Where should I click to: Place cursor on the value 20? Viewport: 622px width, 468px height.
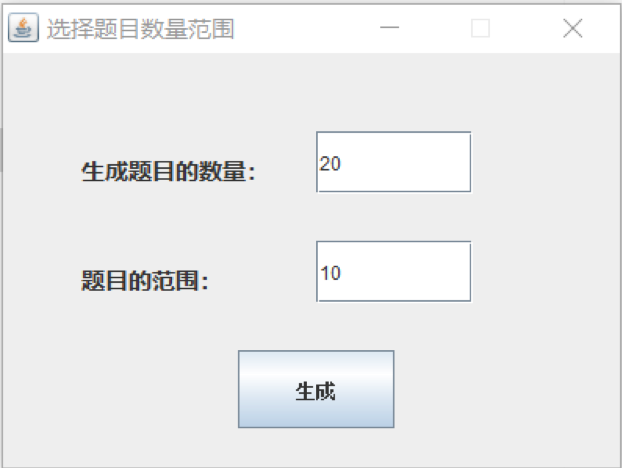click(330, 163)
